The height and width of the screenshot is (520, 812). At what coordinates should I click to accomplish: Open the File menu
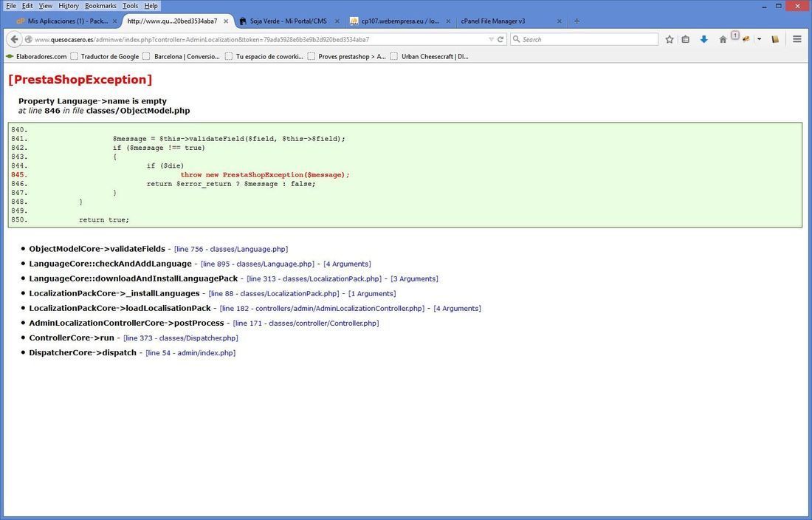(x=11, y=6)
